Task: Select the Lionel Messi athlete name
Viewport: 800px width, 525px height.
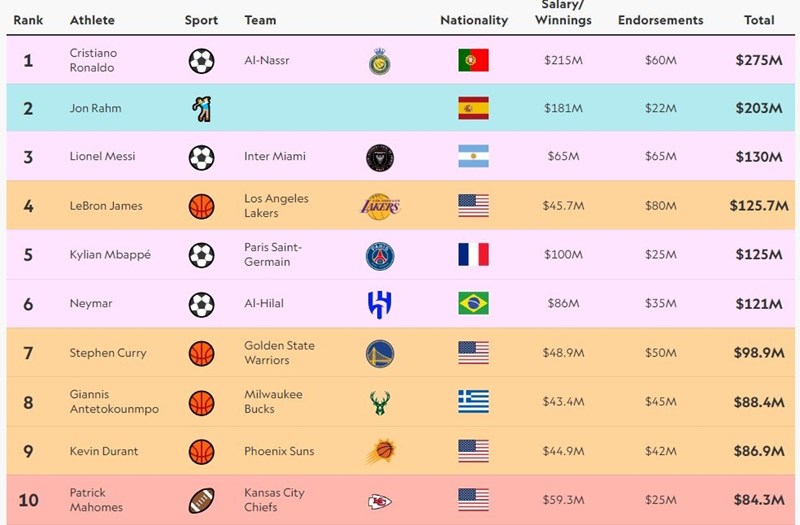Action: coord(102,157)
